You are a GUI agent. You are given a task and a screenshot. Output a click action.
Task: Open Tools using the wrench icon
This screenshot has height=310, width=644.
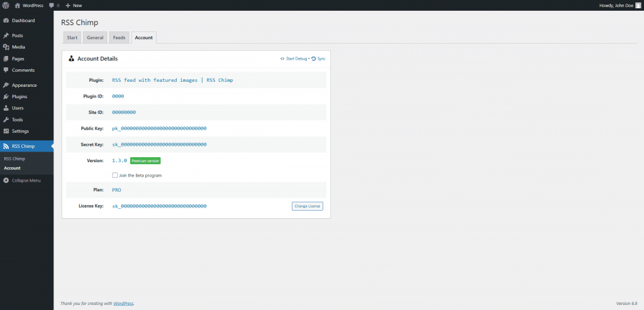tap(6, 119)
